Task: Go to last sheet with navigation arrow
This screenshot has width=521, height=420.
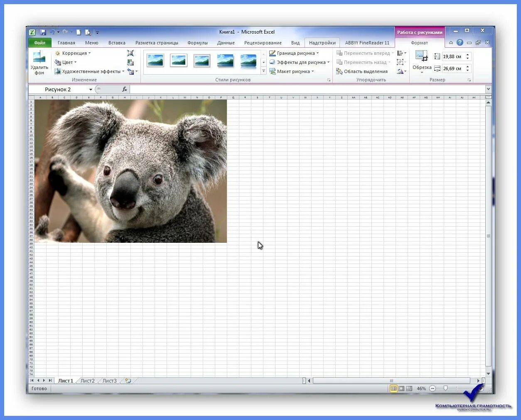Action: (50, 381)
